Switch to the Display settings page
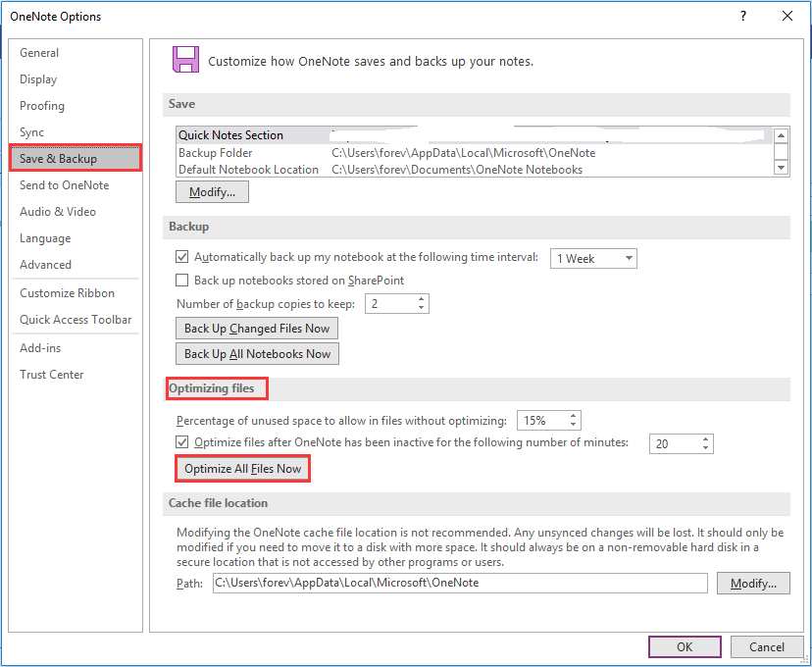Viewport: 812px width, 667px height. tap(40, 78)
